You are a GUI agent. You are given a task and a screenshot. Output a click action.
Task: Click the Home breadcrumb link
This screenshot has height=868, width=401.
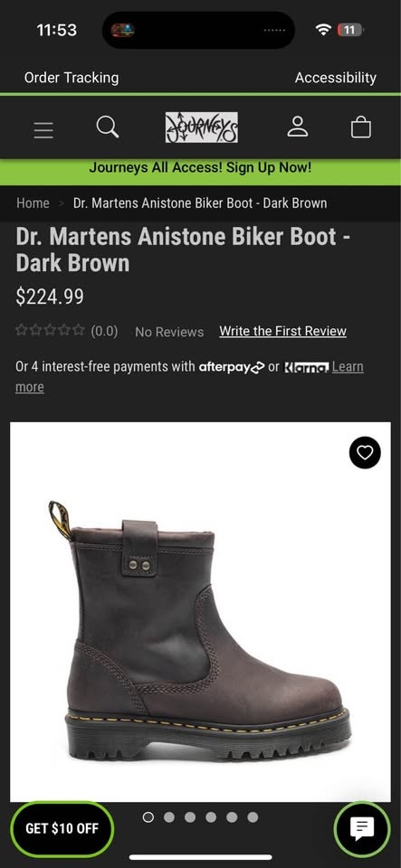[x=33, y=203]
